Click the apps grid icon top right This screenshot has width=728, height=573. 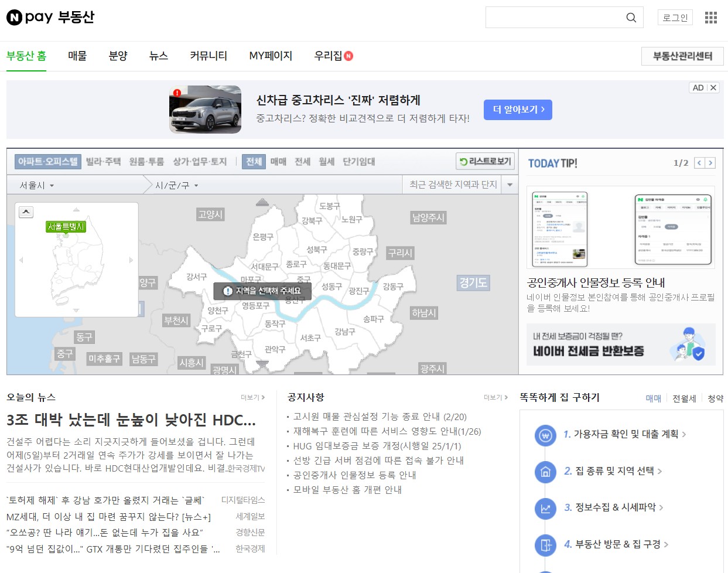tap(711, 18)
